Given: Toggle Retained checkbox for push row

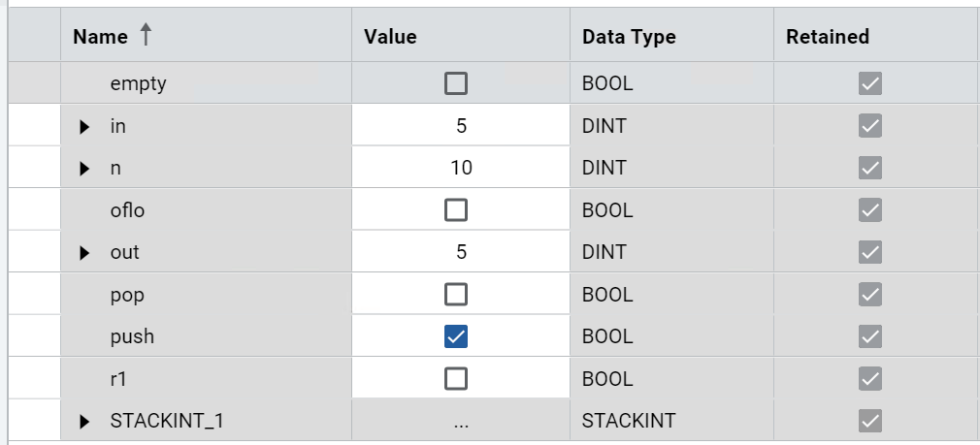Looking at the screenshot, I should 870,336.
